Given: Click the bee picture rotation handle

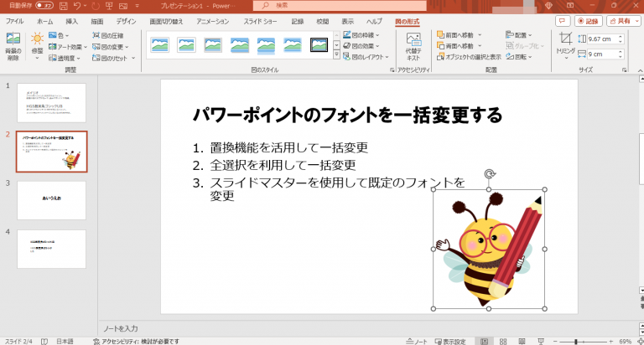Looking at the screenshot, I should pos(489,174).
